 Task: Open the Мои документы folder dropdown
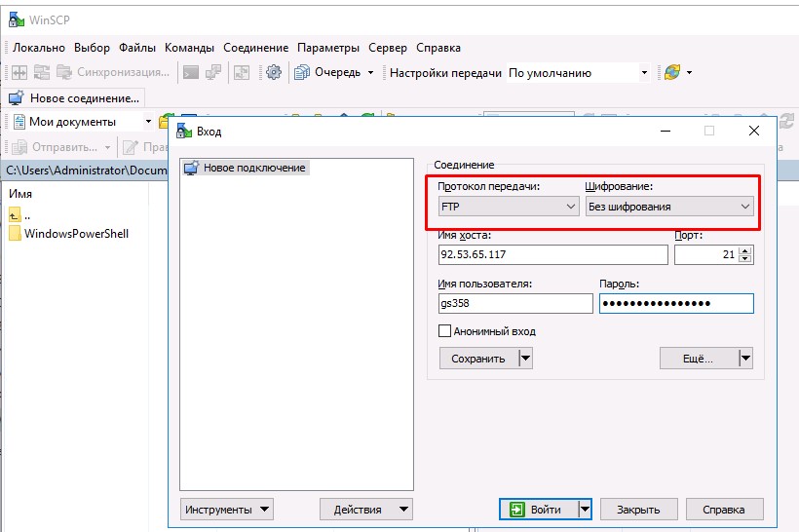(x=148, y=121)
